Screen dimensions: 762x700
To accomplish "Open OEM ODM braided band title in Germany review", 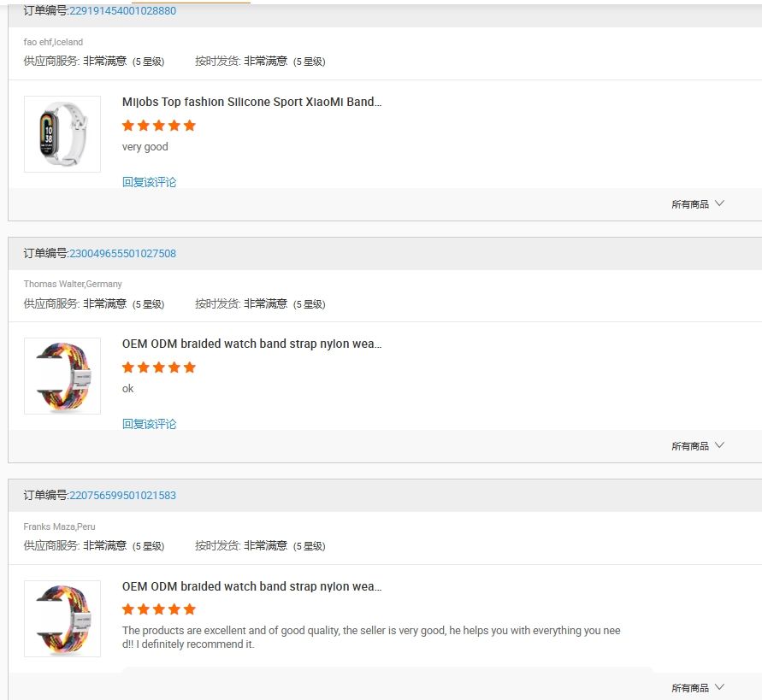I will (251, 344).
